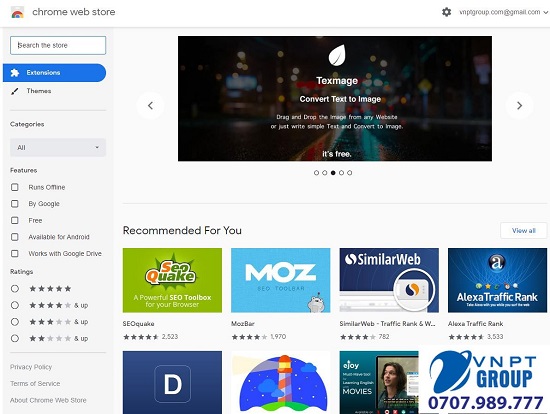550x414 pixels.
Task: Select the five stars rating filter
Action: click(15, 289)
